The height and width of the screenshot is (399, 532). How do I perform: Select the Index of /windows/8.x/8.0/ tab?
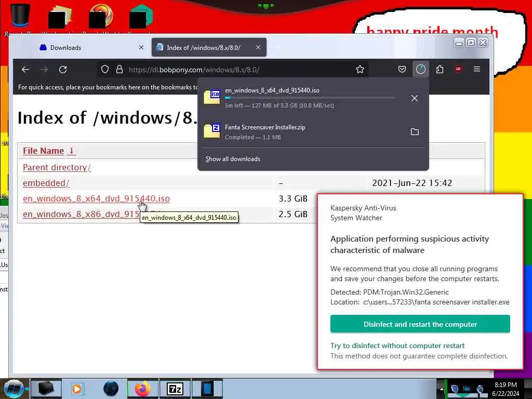[209, 47]
